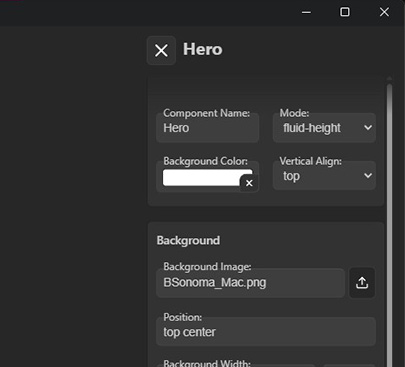This screenshot has height=367, width=405.
Task: Close the application window
Action: [x=384, y=12]
